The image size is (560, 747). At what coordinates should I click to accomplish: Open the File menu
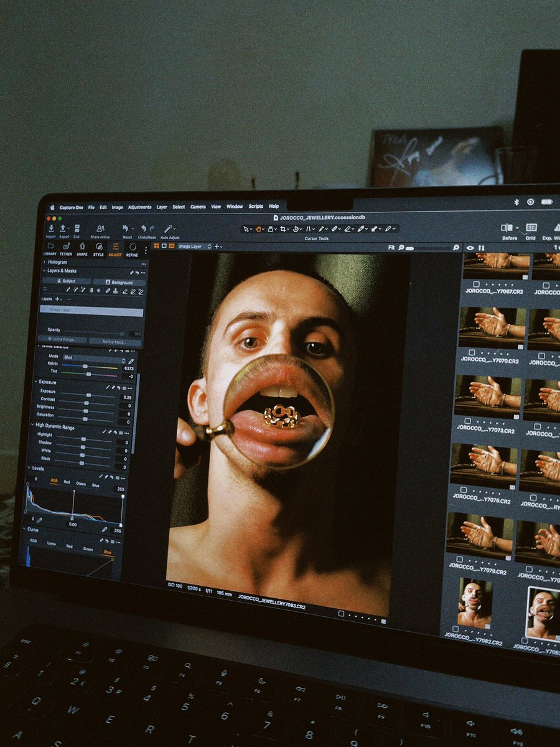(x=91, y=207)
